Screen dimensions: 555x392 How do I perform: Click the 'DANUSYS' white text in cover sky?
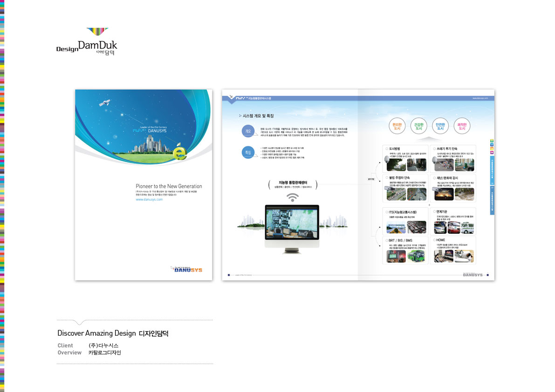click(157, 131)
